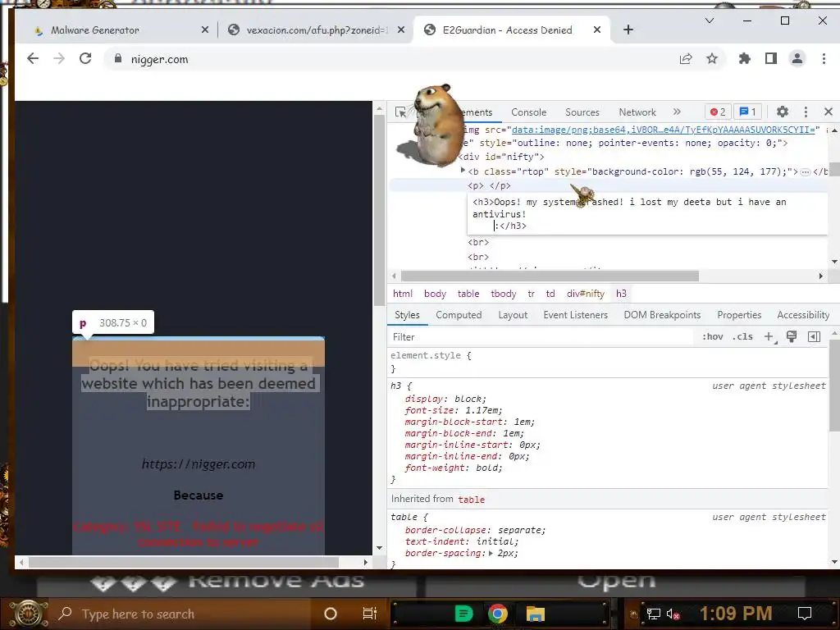Open Task View on taskbar
The image size is (840, 630).
pos(370,614)
